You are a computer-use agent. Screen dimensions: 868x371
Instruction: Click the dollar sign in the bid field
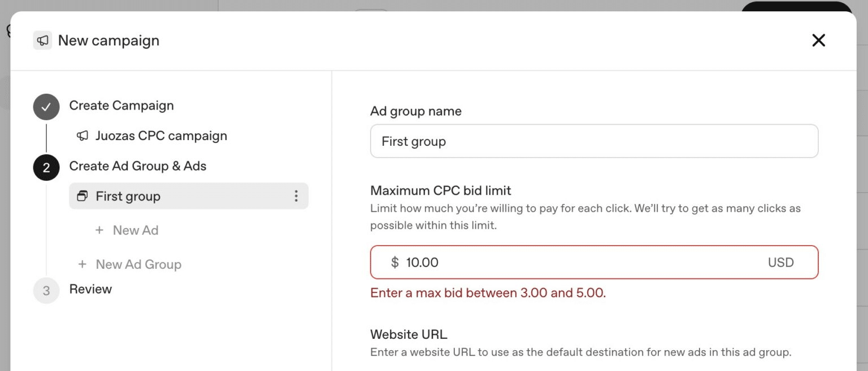(395, 262)
